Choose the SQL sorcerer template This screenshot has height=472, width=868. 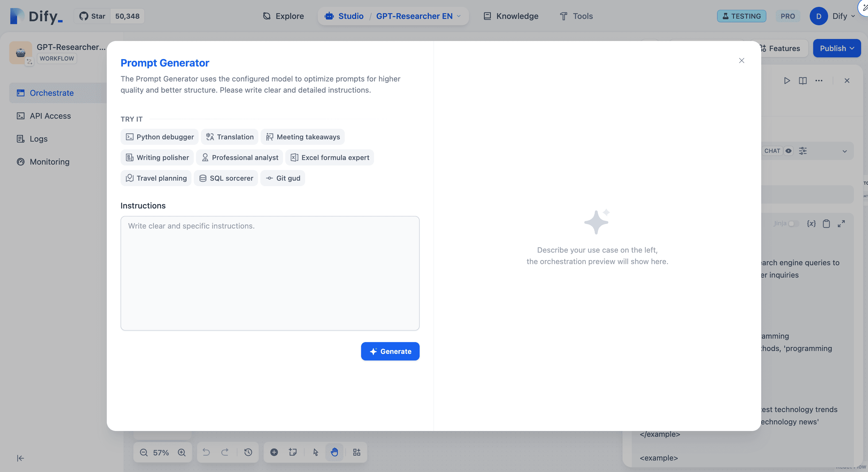click(x=226, y=178)
